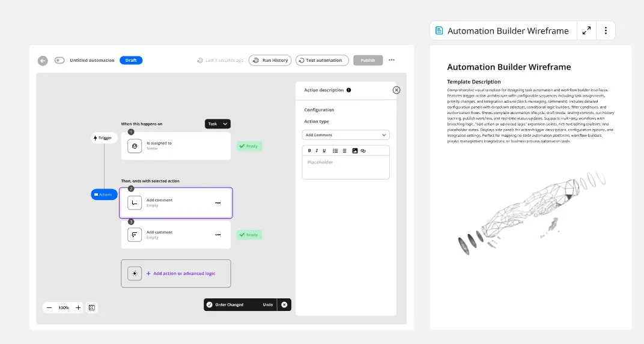Insert image in the comment editor
This screenshot has width=644, height=344.
coord(355,151)
